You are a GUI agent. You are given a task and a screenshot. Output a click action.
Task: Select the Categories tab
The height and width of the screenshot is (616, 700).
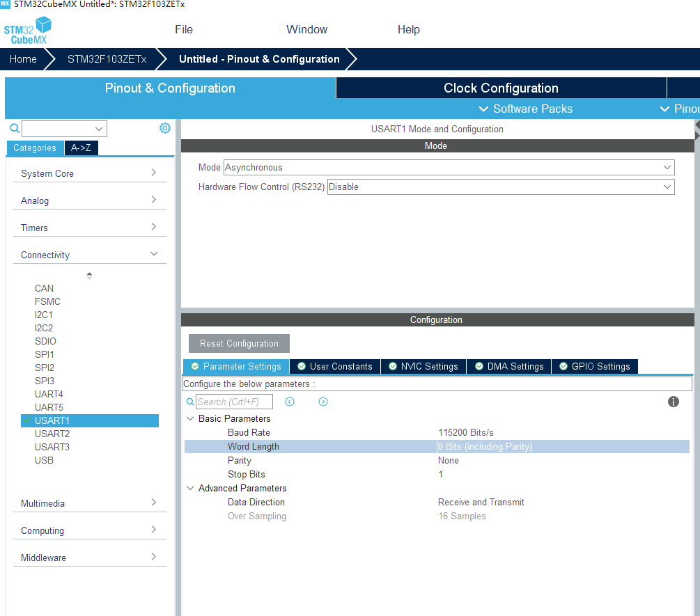(35, 148)
